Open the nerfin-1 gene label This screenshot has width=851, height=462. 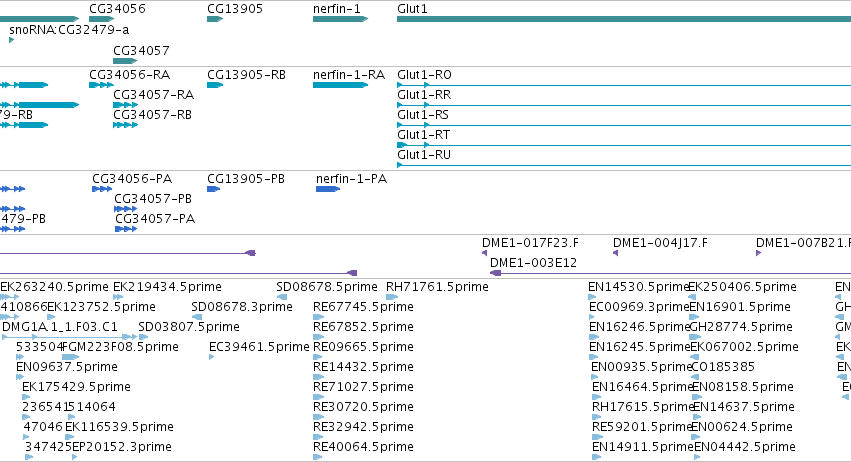point(336,9)
